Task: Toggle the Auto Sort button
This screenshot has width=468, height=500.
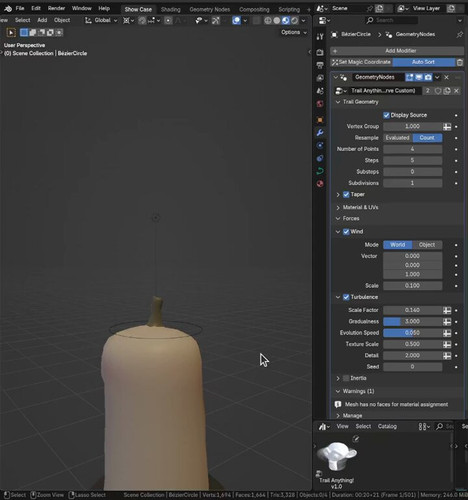Action: [x=423, y=62]
